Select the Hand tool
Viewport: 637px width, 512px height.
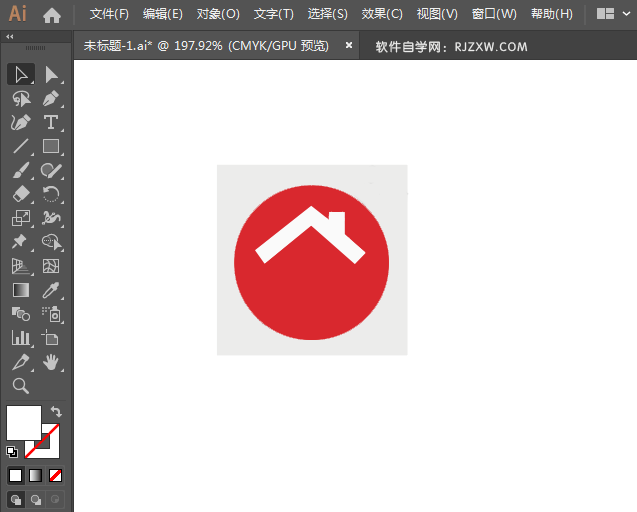[x=51, y=362]
